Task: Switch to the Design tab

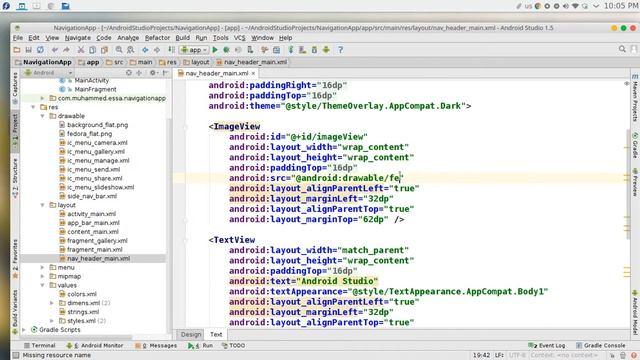Action: [x=191, y=334]
